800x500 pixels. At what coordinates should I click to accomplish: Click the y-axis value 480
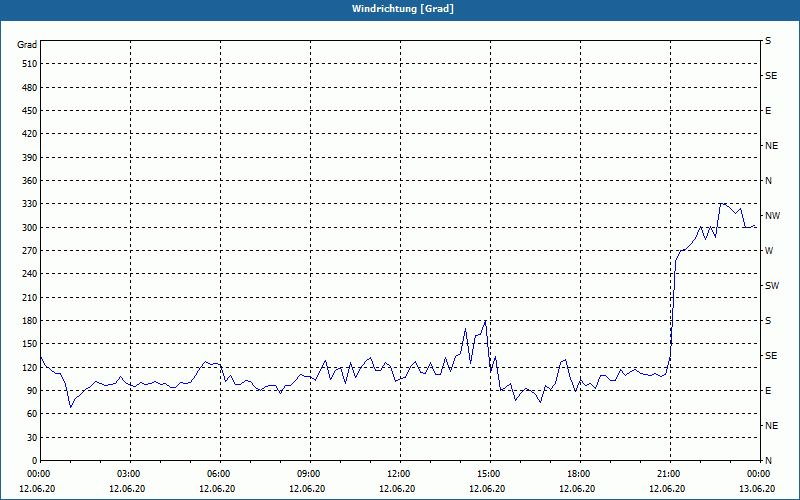30,88
